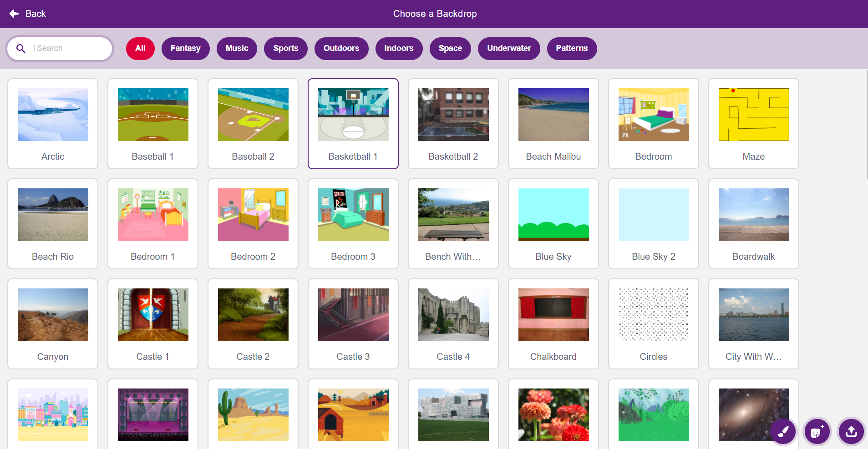This screenshot has width=868, height=449.
Task: Pick the colorful city street backdrop
Action: pyautogui.click(x=53, y=414)
